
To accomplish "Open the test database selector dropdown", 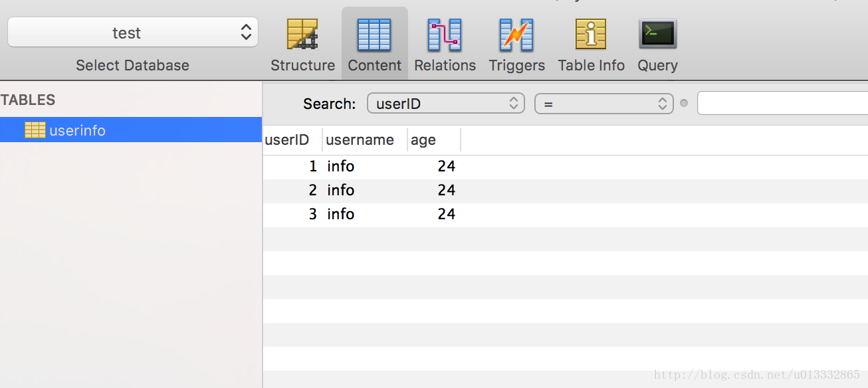I will click(x=133, y=33).
